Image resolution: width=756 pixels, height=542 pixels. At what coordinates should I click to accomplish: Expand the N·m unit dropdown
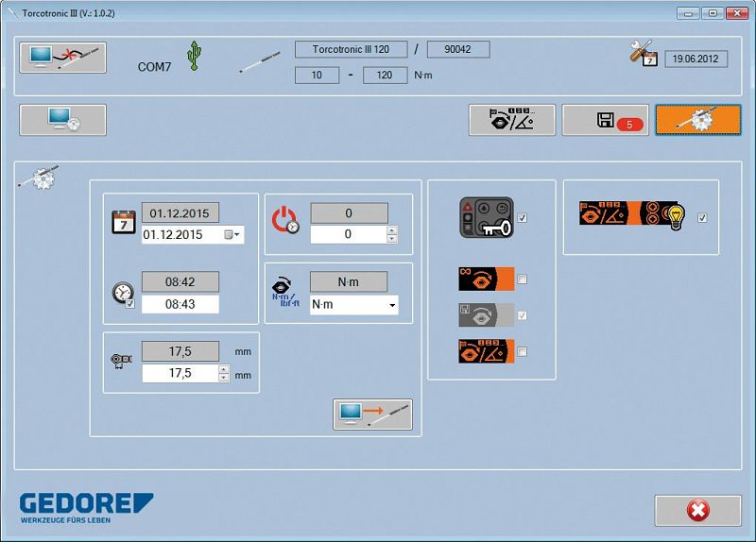[390, 306]
